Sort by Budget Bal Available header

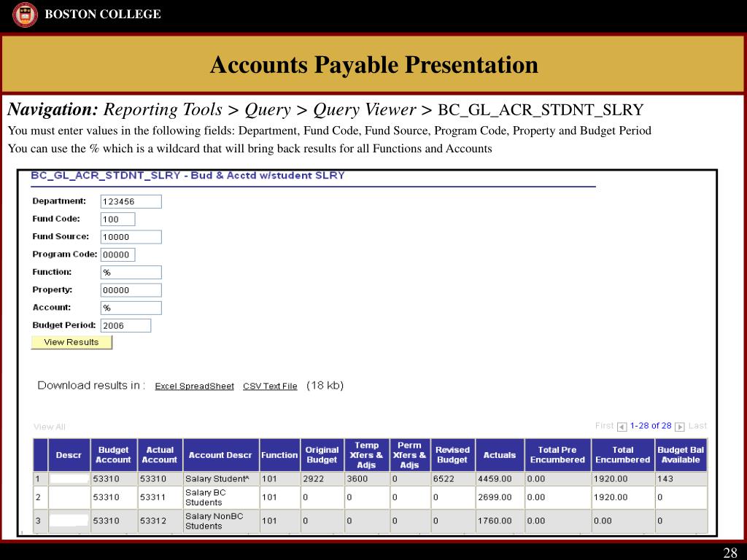coord(681,455)
